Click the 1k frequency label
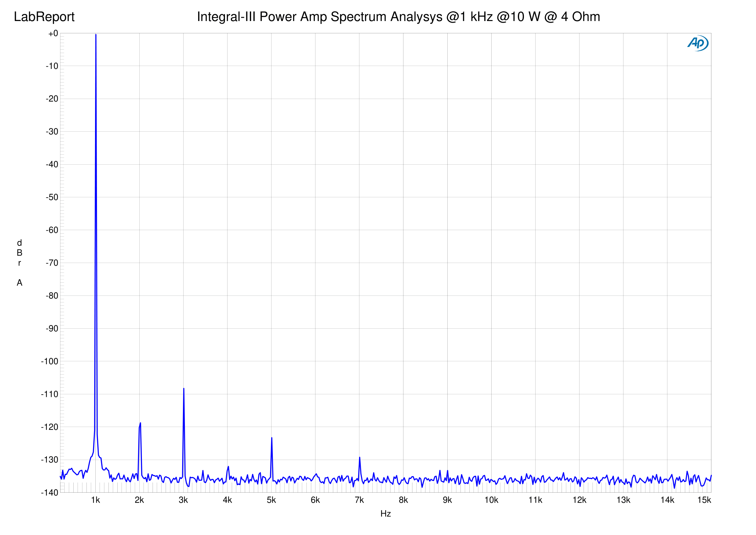Image resolution: width=756 pixels, height=535 pixels. click(95, 500)
